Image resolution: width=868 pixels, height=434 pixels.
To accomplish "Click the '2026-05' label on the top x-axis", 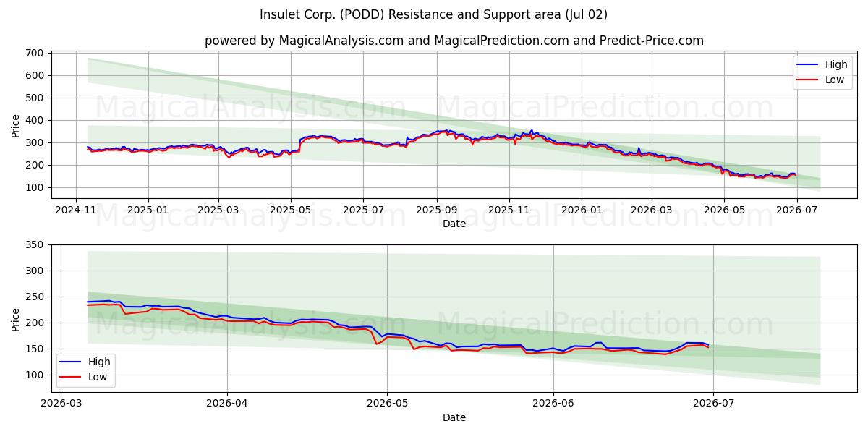I will tap(723, 210).
